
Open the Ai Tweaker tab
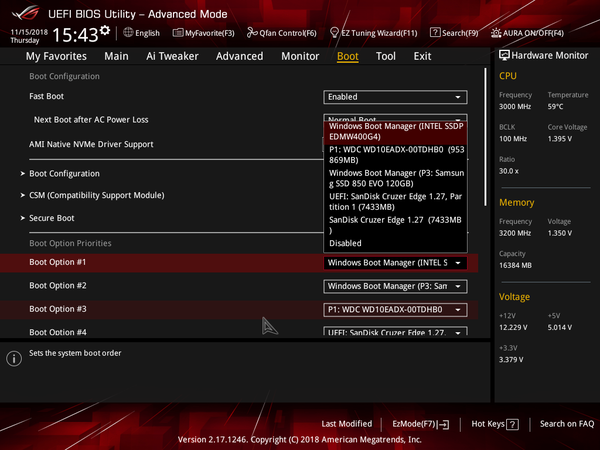[172, 56]
